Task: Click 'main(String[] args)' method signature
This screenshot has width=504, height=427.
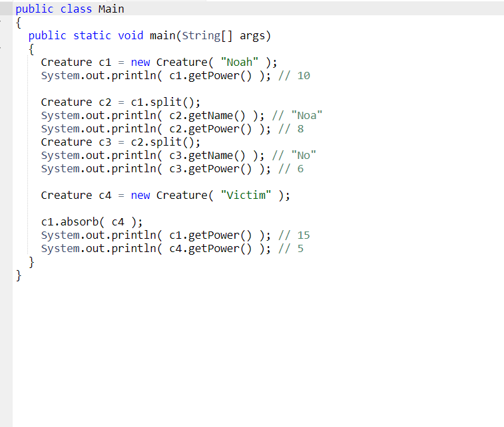Action: pyautogui.click(x=210, y=36)
